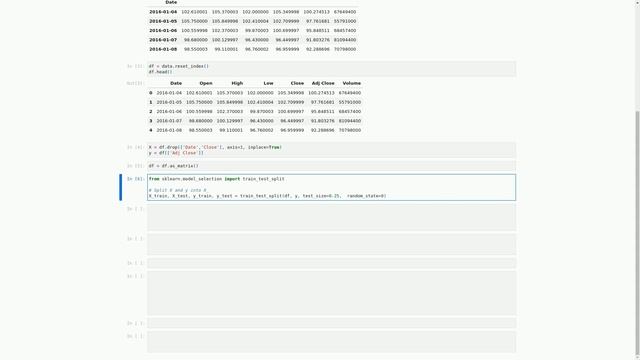Click row index 4 in the df.head() table
This screenshot has width=640, height=360.
point(151,130)
